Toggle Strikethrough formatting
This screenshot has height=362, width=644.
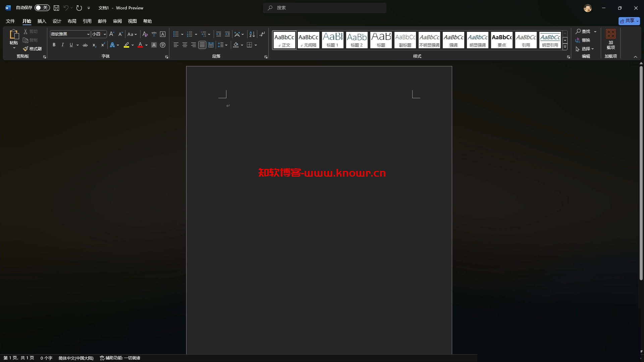click(x=85, y=45)
